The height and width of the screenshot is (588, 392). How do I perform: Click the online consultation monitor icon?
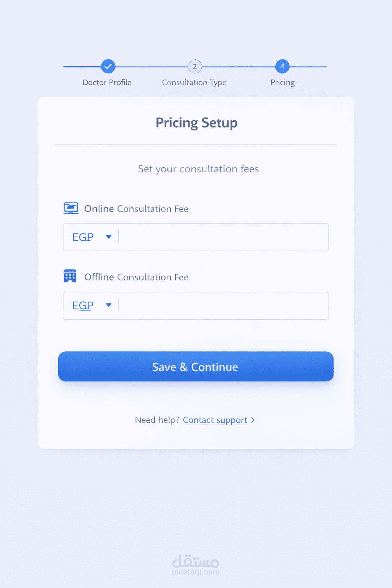coord(71,208)
